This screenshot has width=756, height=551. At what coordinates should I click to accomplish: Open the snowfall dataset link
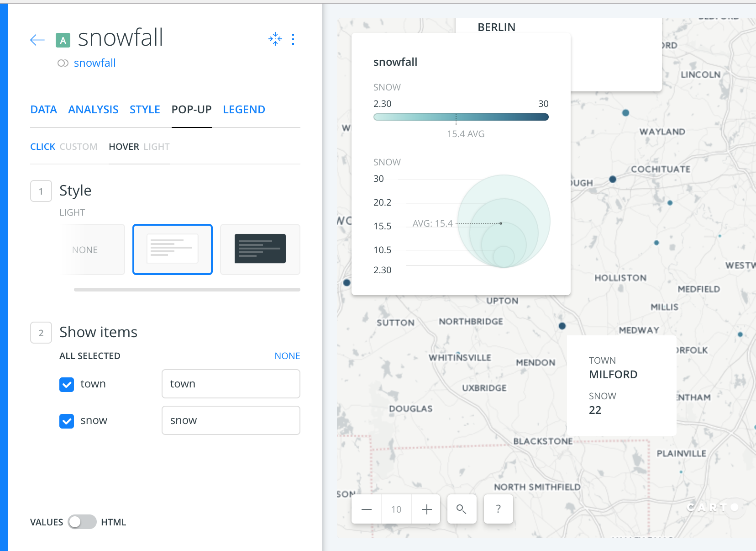pyautogui.click(x=94, y=63)
